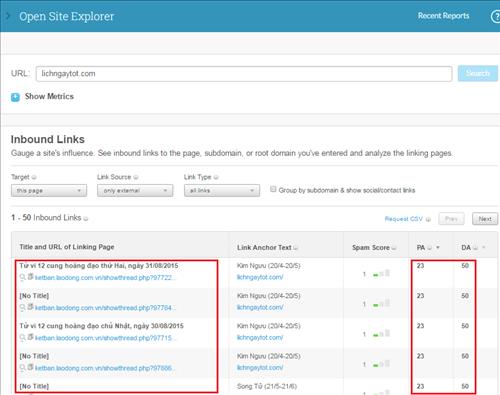This screenshot has height=395, width=500.
Task: Click Title and URL of Linking Page header
Action: (67, 247)
